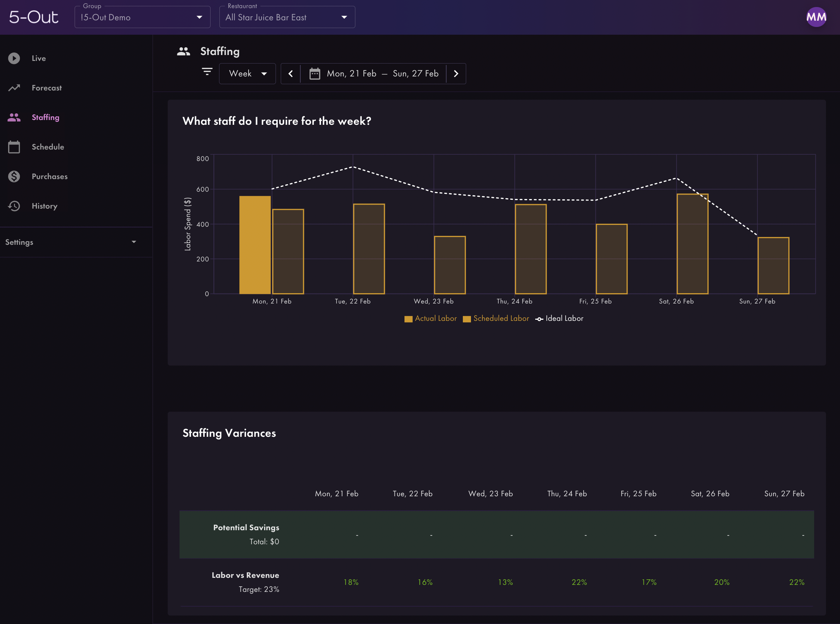Viewport: 840px width, 624px height.
Task: Toggle Actual Labor legend series
Action: 430,318
